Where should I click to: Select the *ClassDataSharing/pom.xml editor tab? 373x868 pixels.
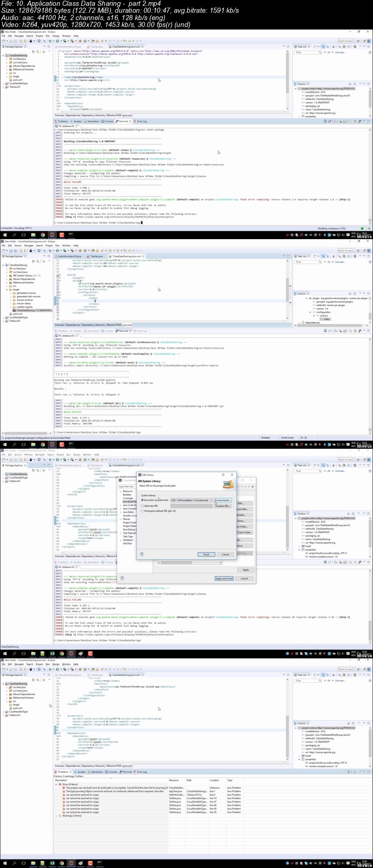pos(127,256)
